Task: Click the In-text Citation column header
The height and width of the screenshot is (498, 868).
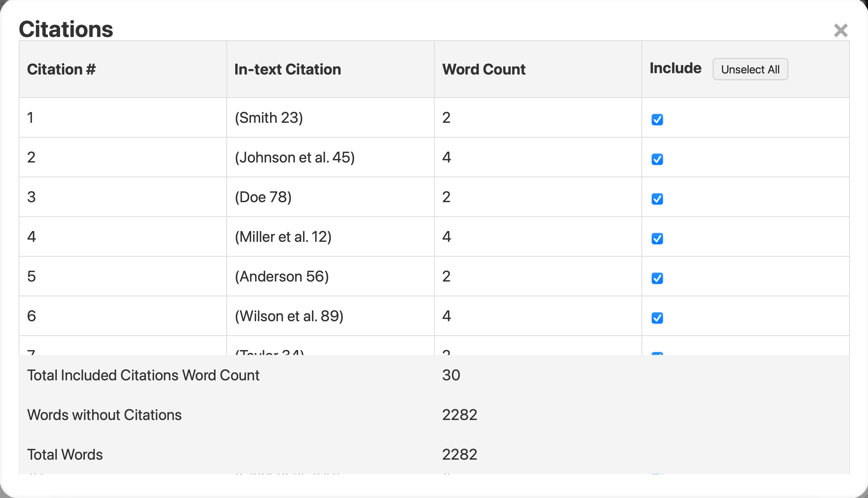Action: pyautogui.click(x=288, y=69)
